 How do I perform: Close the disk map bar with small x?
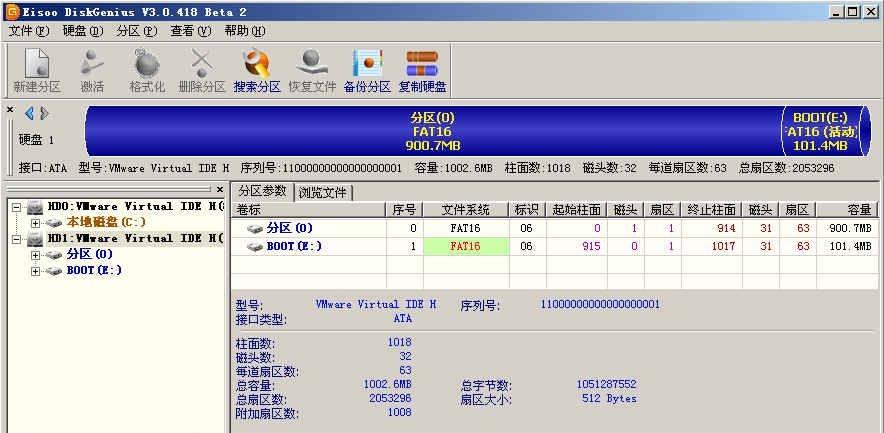tap(10, 110)
